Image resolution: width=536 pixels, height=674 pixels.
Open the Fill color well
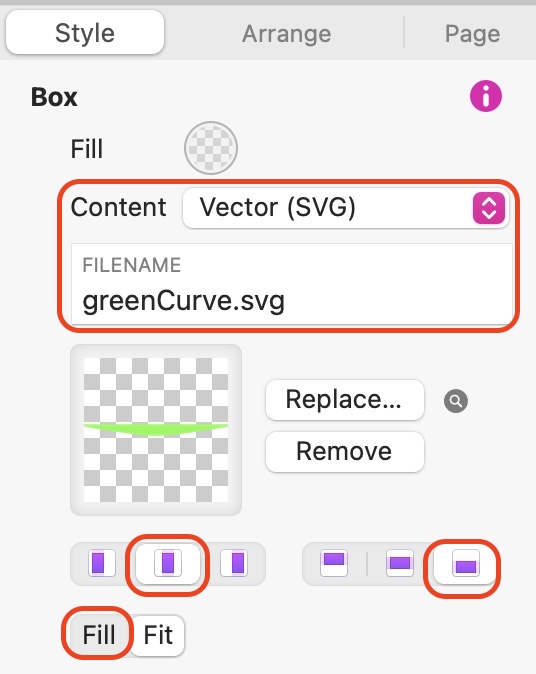point(211,148)
